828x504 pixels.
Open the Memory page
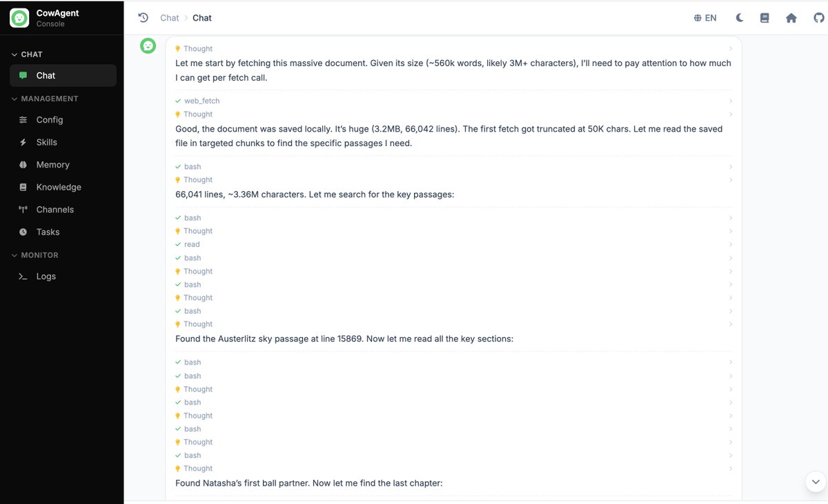[x=63, y=165]
